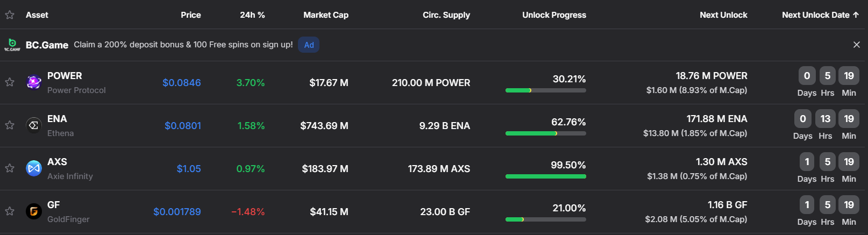Click the Axie Infinity AXS logo
This screenshot has height=235, width=868.
click(34, 168)
